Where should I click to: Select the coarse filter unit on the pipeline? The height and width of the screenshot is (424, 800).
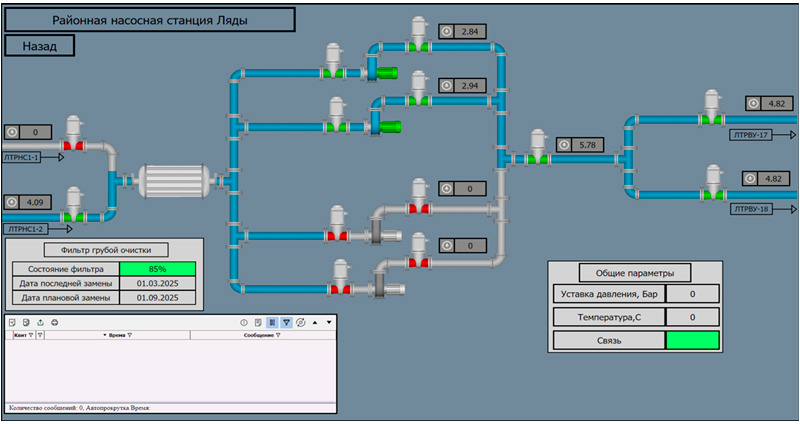pos(177,180)
